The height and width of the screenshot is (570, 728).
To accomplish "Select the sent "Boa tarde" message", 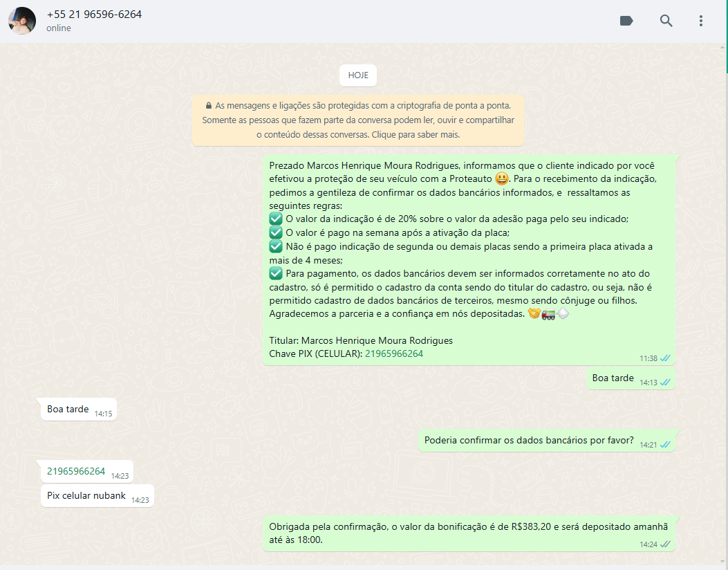I will tap(613, 378).
